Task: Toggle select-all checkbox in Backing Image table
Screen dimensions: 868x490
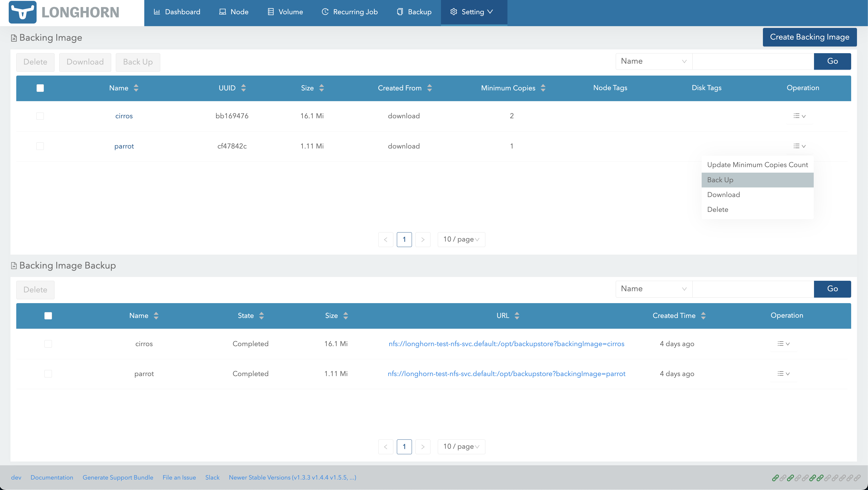Action: click(x=40, y=88)
